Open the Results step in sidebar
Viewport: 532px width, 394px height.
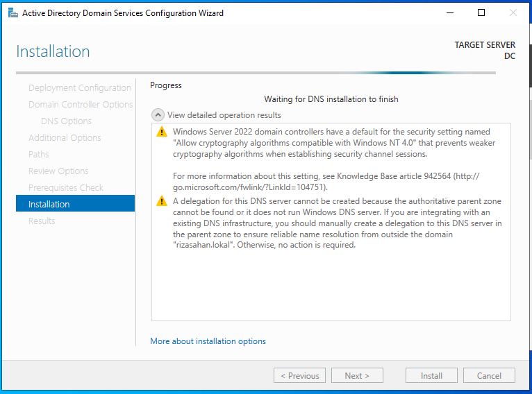tap(42, 221)
